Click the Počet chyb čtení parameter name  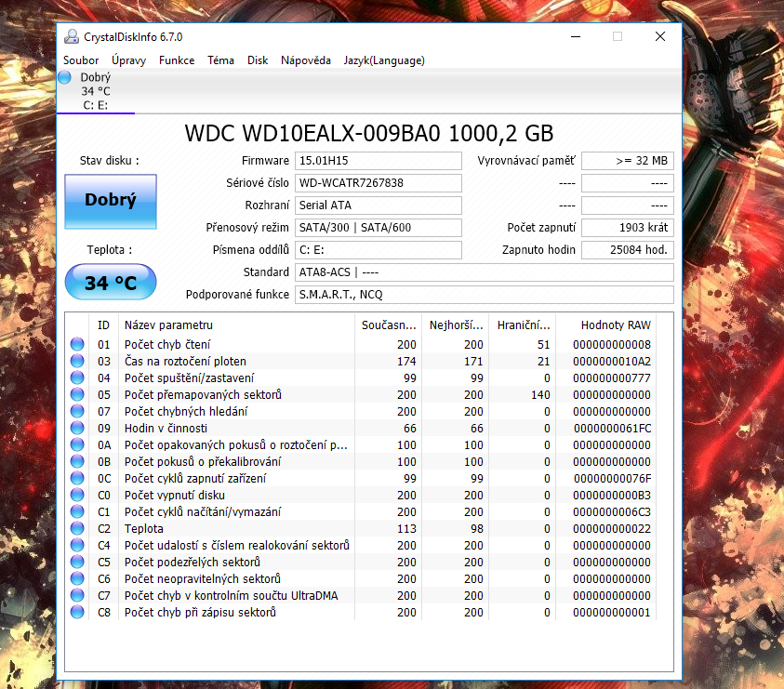click(167, 344)
